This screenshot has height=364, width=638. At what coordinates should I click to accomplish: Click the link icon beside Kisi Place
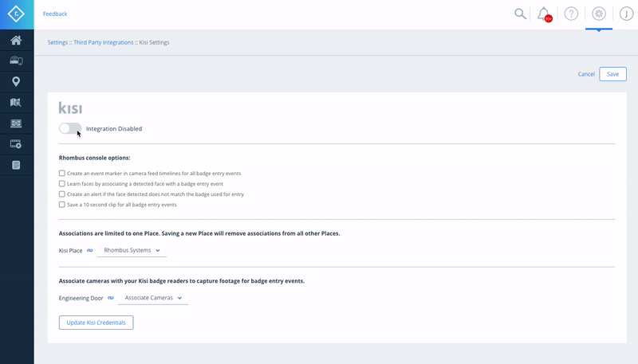click(90, 250)
